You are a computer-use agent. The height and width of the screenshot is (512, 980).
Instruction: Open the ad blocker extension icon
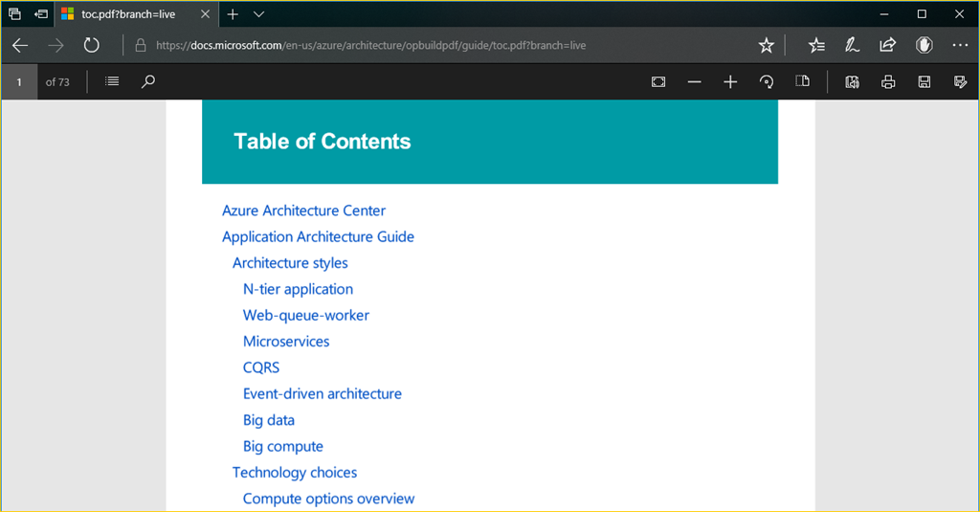tap(924, 45)
